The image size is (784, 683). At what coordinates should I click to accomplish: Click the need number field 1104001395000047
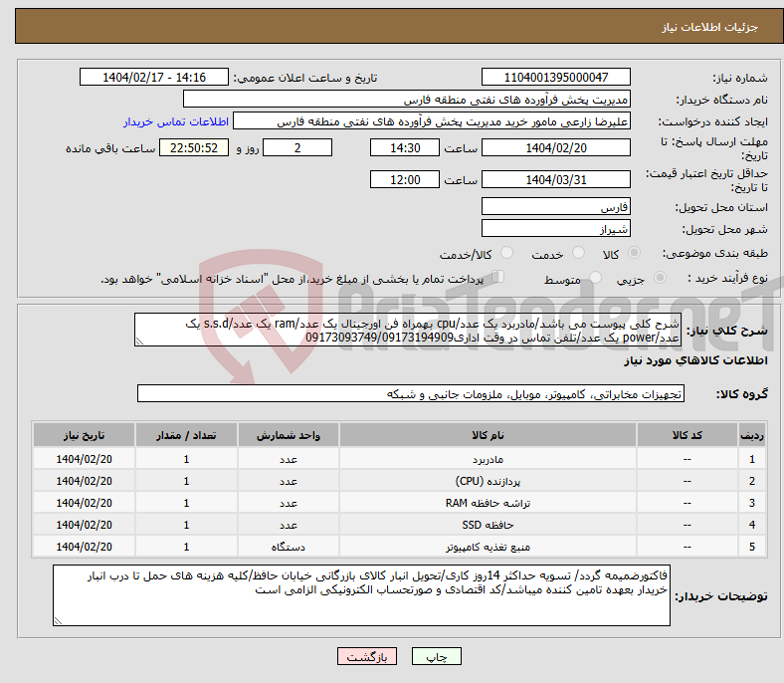click(555, 77)
